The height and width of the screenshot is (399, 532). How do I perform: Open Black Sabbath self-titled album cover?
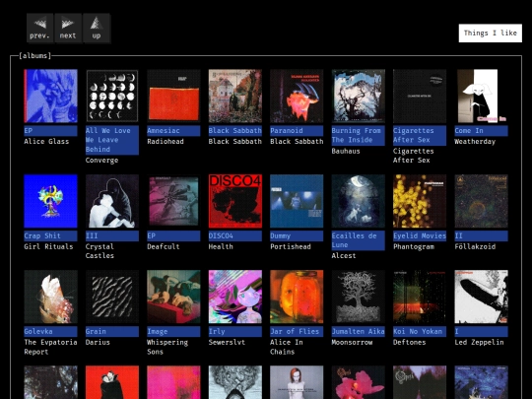click(x=235, y=96)
